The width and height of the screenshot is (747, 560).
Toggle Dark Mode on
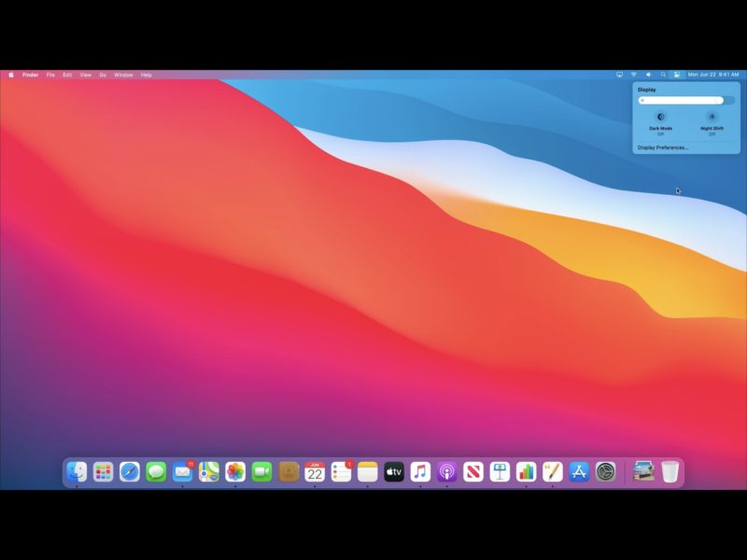pyautogui.click(x=661, y=118)
